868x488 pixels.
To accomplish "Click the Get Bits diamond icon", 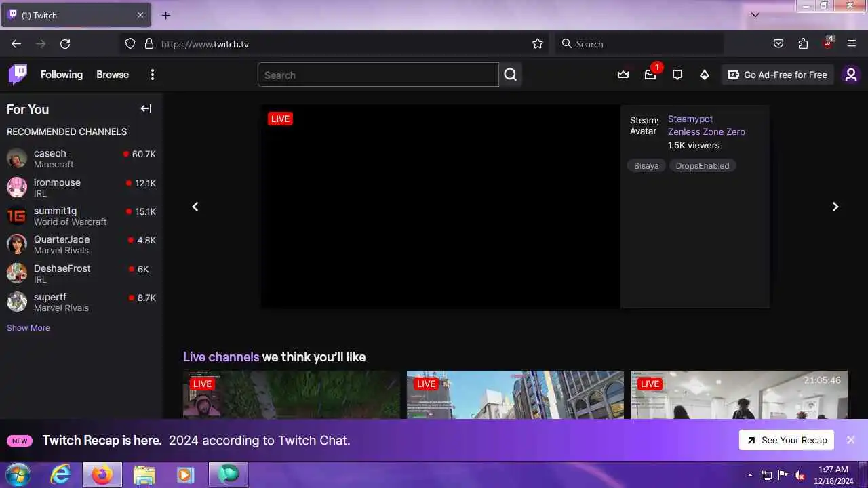I will [705, 75].
